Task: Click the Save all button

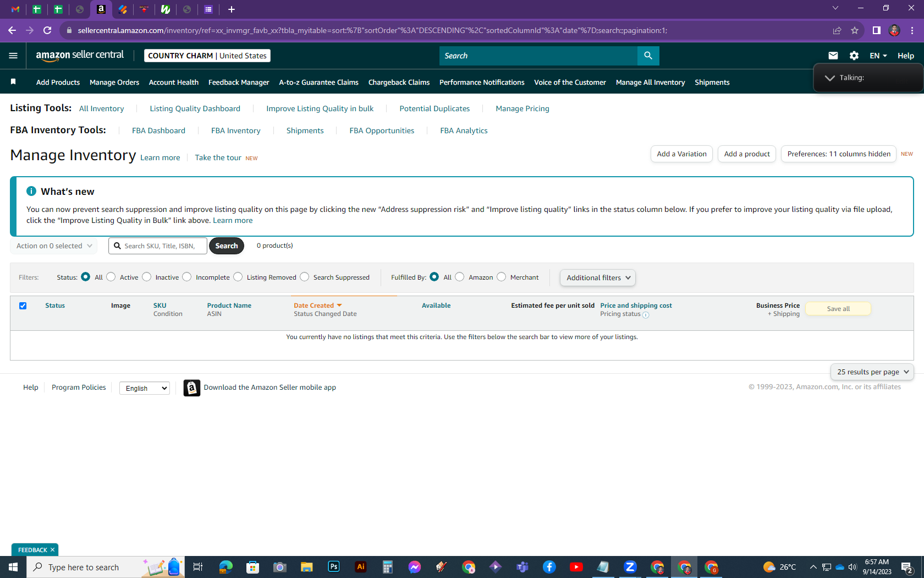Action: pyautogui.click(x=838, y=309)
